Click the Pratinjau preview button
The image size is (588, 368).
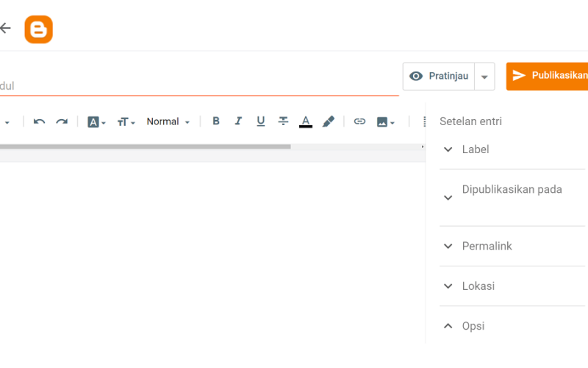coord(439,77)
